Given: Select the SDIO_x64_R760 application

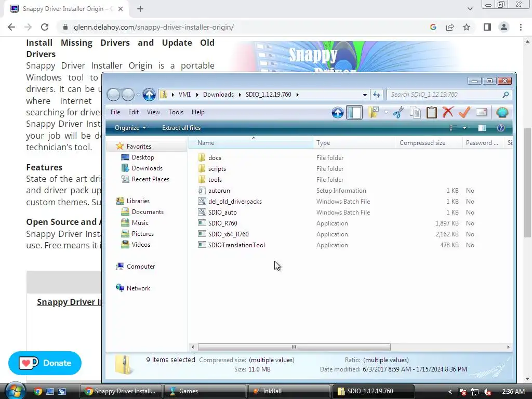Looking at the screenshot, I should click(x=229, y=234).
